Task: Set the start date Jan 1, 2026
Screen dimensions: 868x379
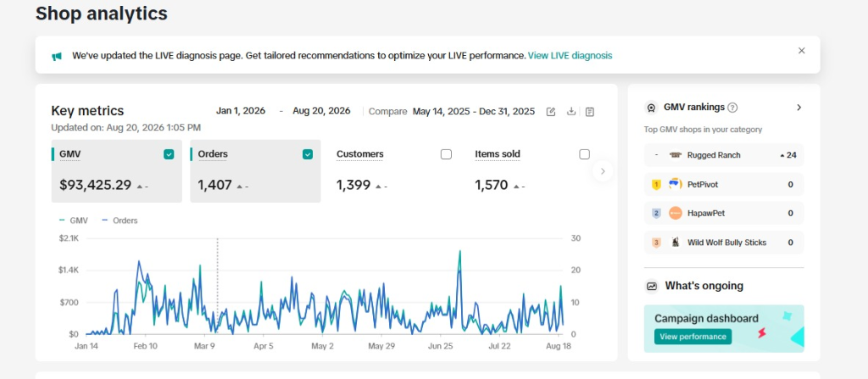Action: point(241,111)
